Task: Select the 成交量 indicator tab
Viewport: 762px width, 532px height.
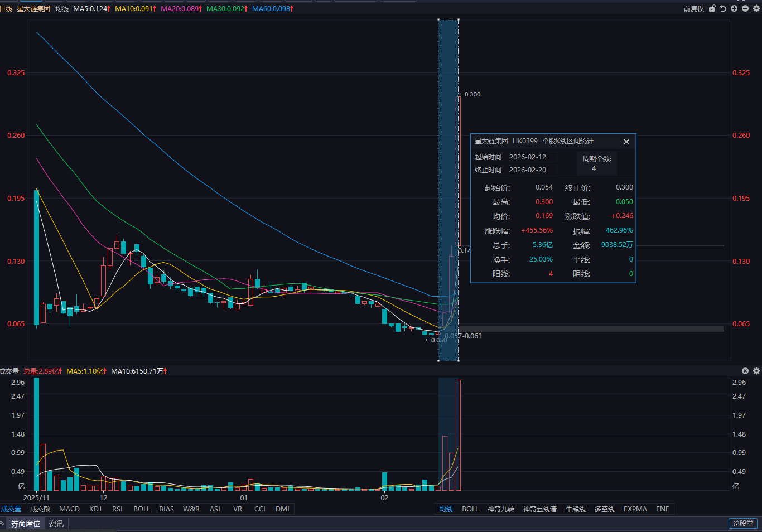Action: (x=11, y=509)
